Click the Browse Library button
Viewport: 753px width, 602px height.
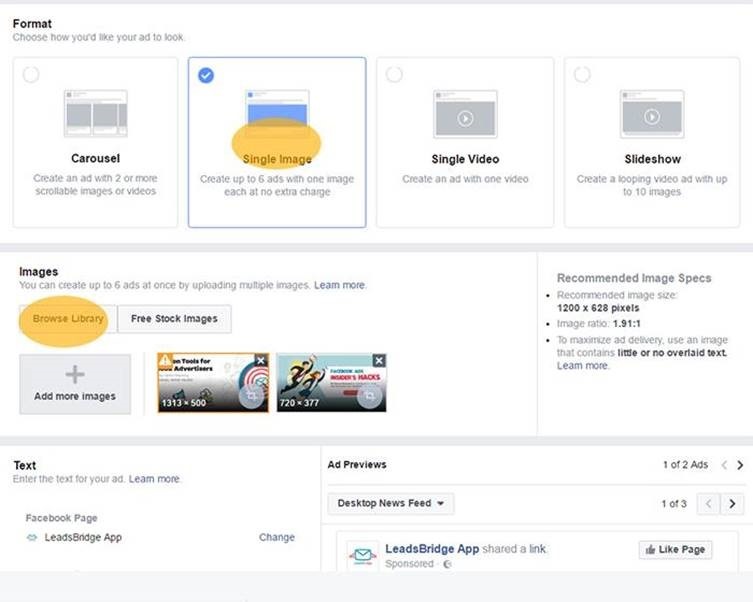click(67, 319)
